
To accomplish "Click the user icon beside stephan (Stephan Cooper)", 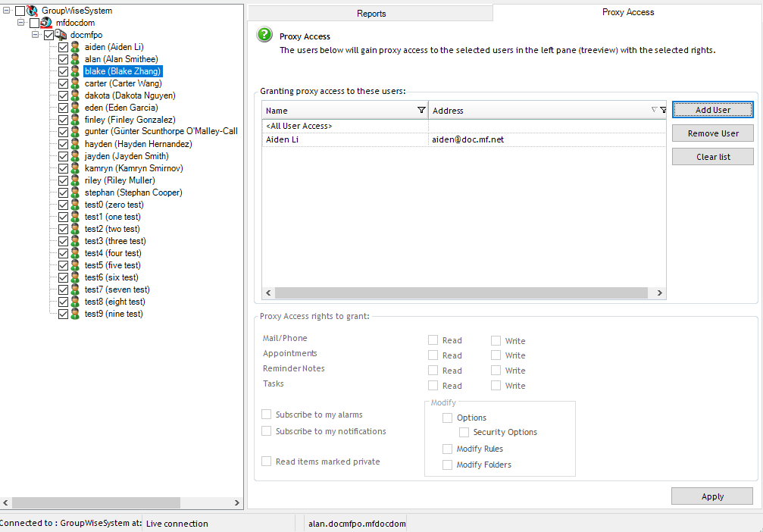I will pyautogui.click(x=75, y=192).
